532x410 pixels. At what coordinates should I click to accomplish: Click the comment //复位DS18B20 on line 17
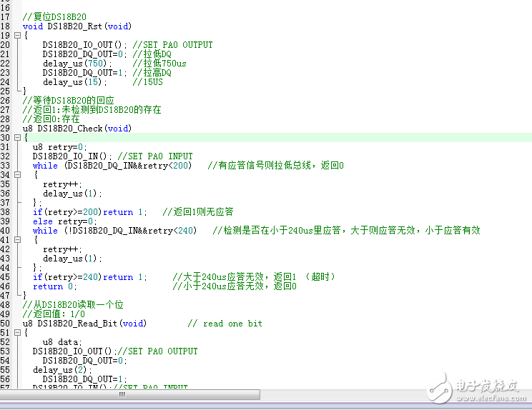[x=54, y=17]
